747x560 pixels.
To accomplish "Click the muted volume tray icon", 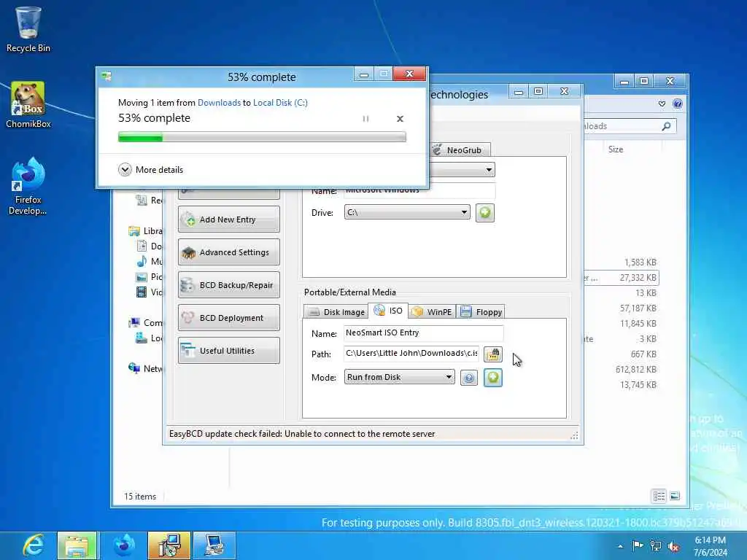I will [x=673, y=547].
